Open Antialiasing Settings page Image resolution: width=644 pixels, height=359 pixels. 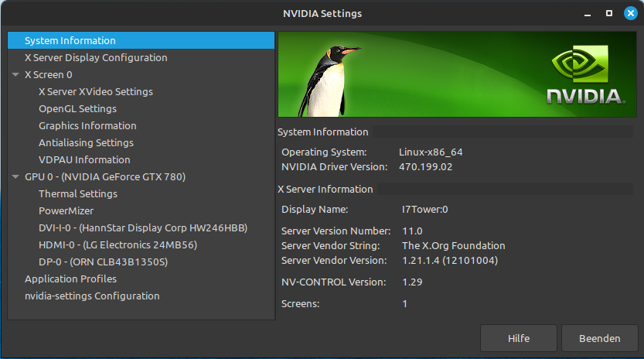pos(87,142)
